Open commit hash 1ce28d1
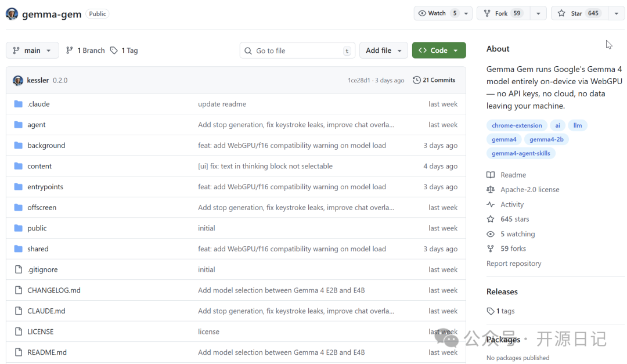Image resolution: width=627 pixels, height=364 pixels. point(359,80)
